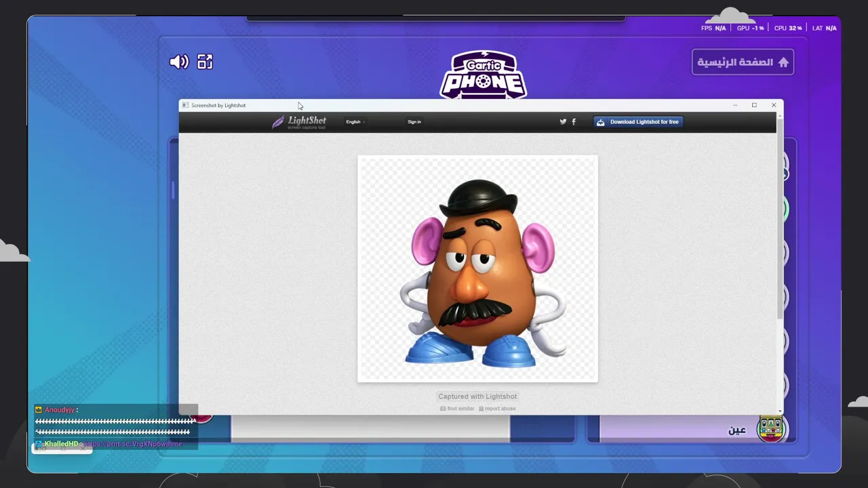Click the LAT N/A stat

[824, 28]
